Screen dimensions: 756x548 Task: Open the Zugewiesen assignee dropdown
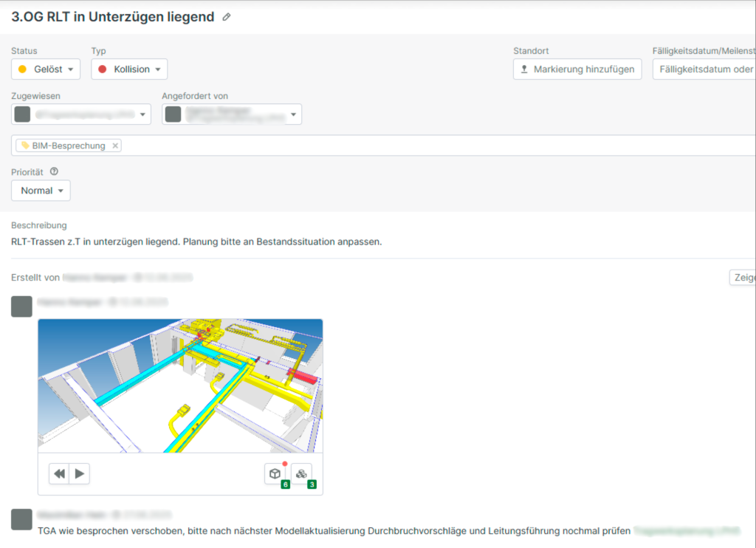pyautogui.click(x=81, y=114)
